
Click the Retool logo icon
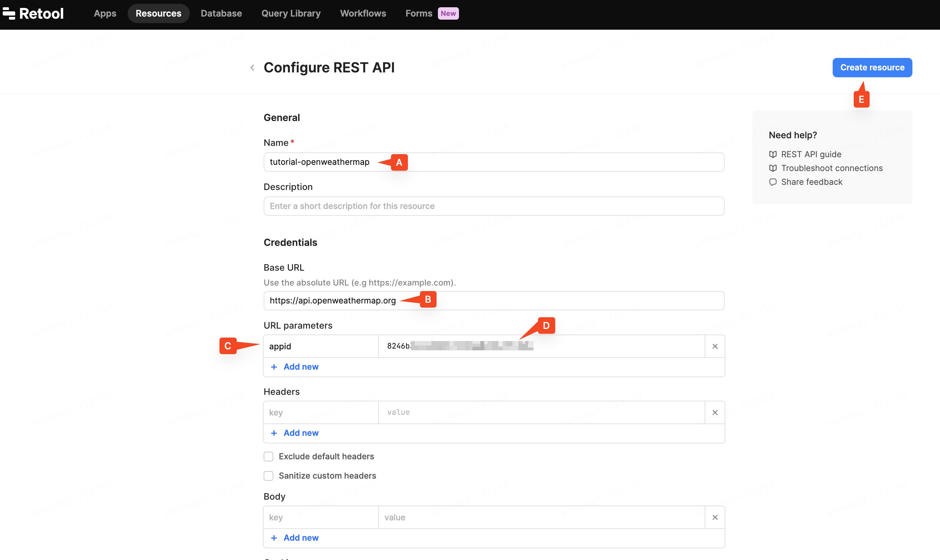pyautogui.click(x=9, y=13)
